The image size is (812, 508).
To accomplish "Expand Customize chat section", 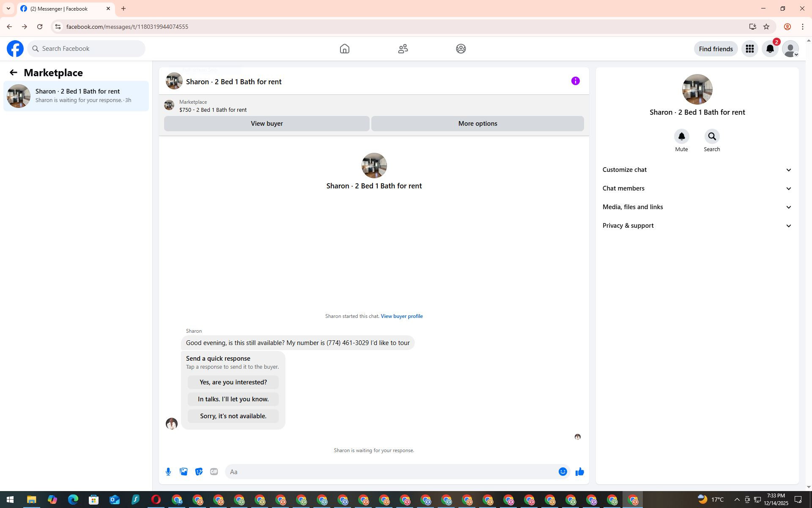I will (697, 170).
